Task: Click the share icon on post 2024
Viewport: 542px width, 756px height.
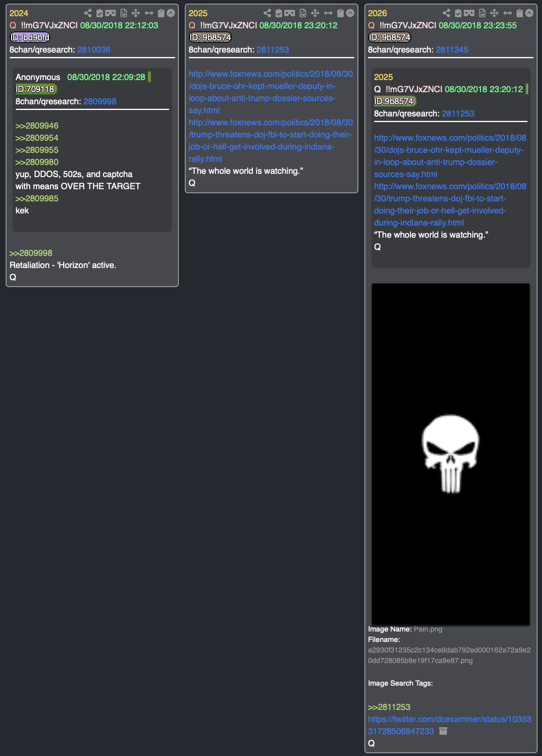Action: (88, 13)
